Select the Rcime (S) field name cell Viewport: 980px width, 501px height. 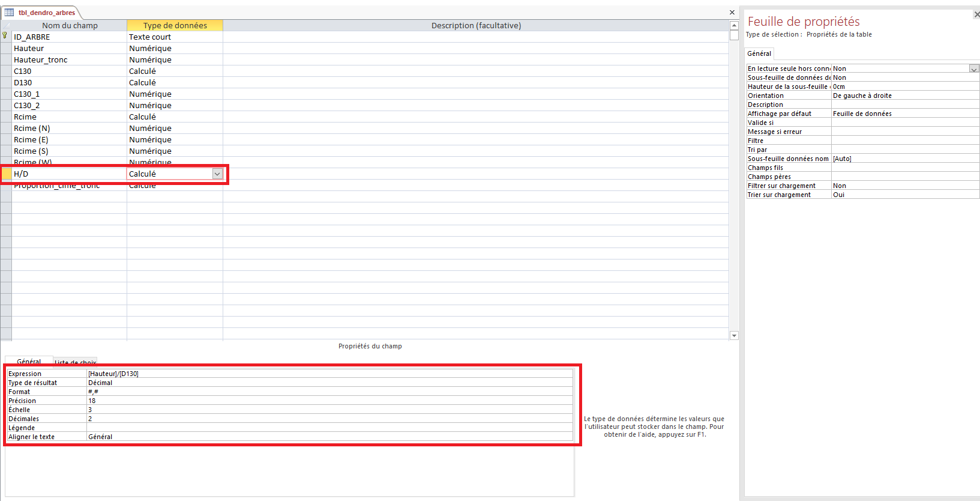[69, 151]
